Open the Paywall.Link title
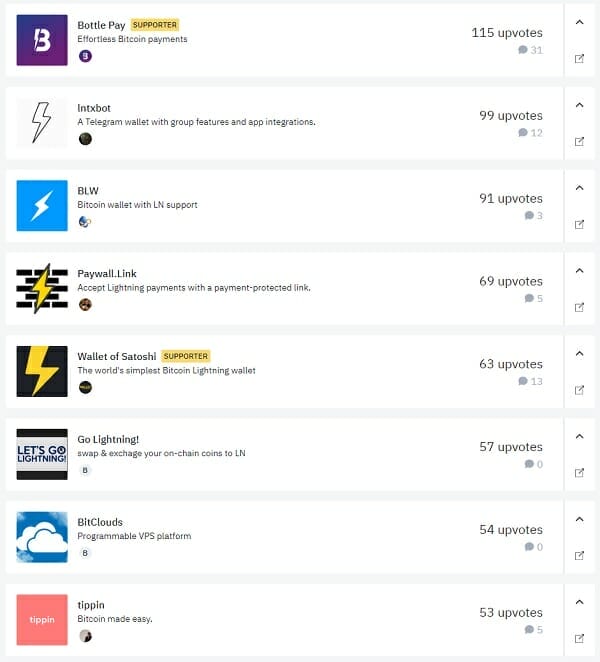Viewport: 600px width, 662px height. tap(107, 274)
